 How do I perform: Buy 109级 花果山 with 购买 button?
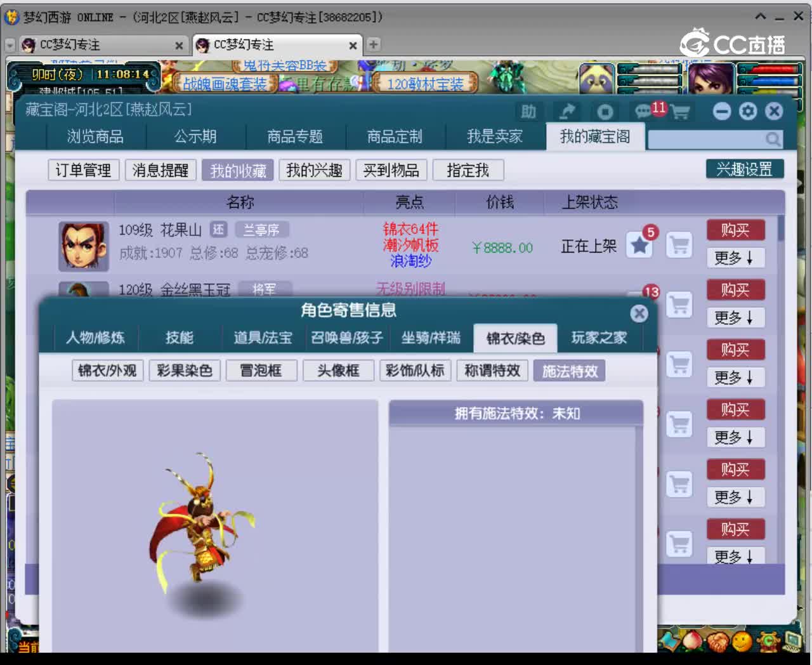point(735,230)
